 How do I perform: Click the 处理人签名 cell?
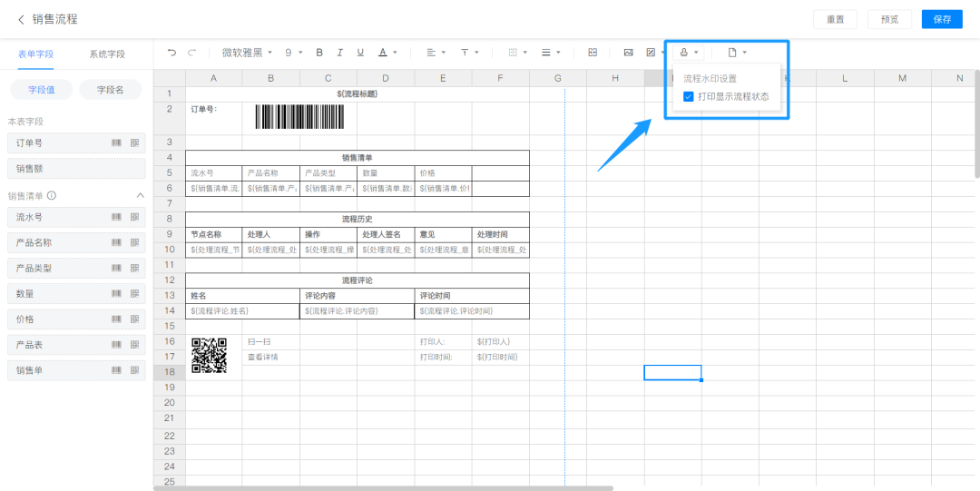[x=386, y=234]
